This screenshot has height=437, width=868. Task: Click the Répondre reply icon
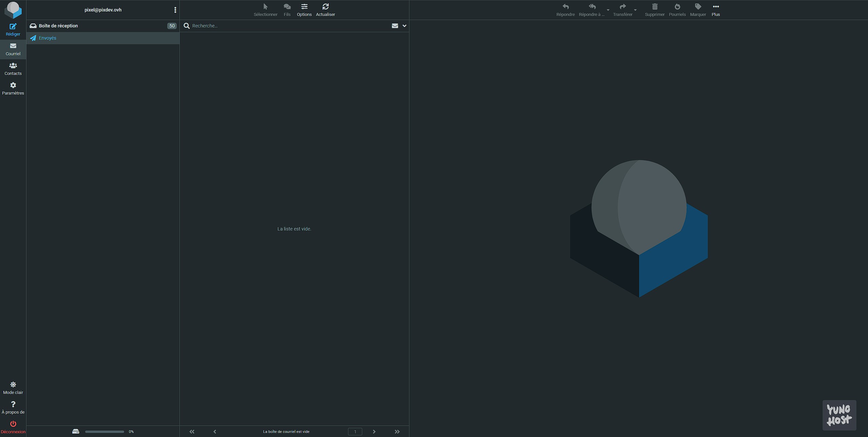click(x=565, y=7)
